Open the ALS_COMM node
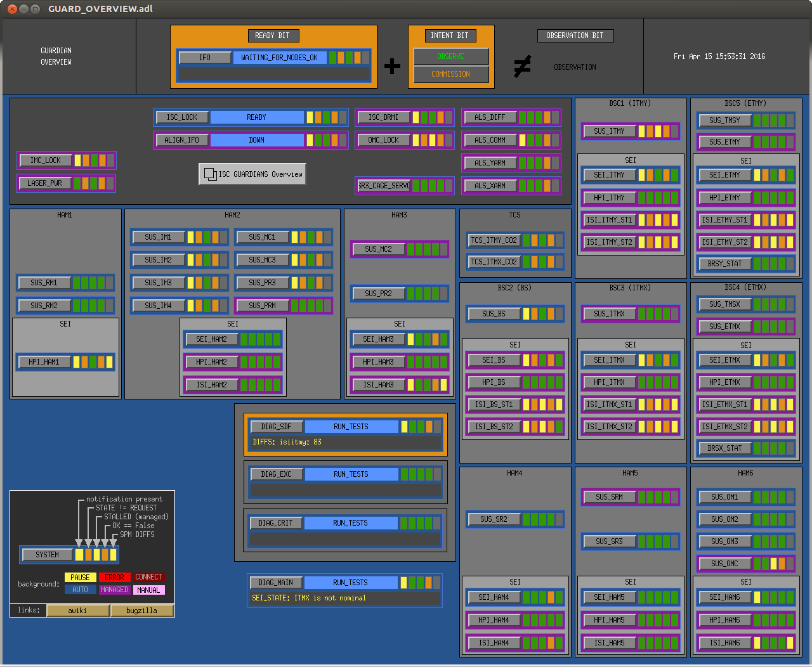812x667 pixels. coord(490,140)
